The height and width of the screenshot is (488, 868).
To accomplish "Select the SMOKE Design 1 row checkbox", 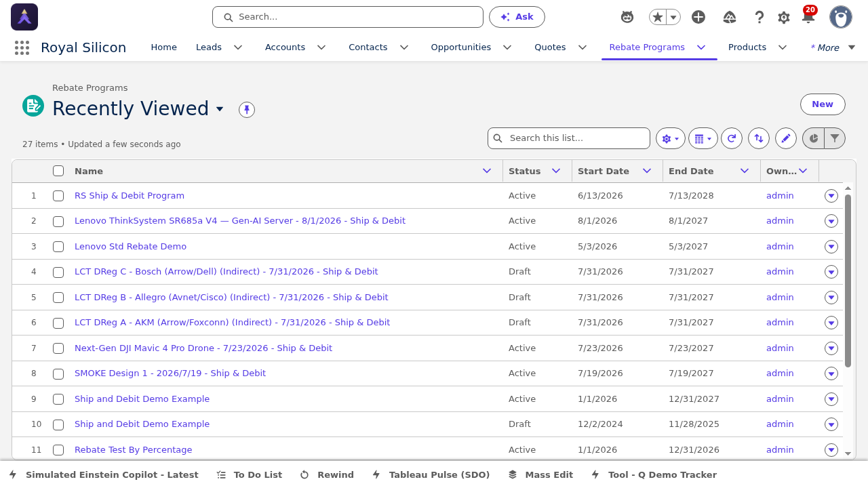I will point(58,373).
